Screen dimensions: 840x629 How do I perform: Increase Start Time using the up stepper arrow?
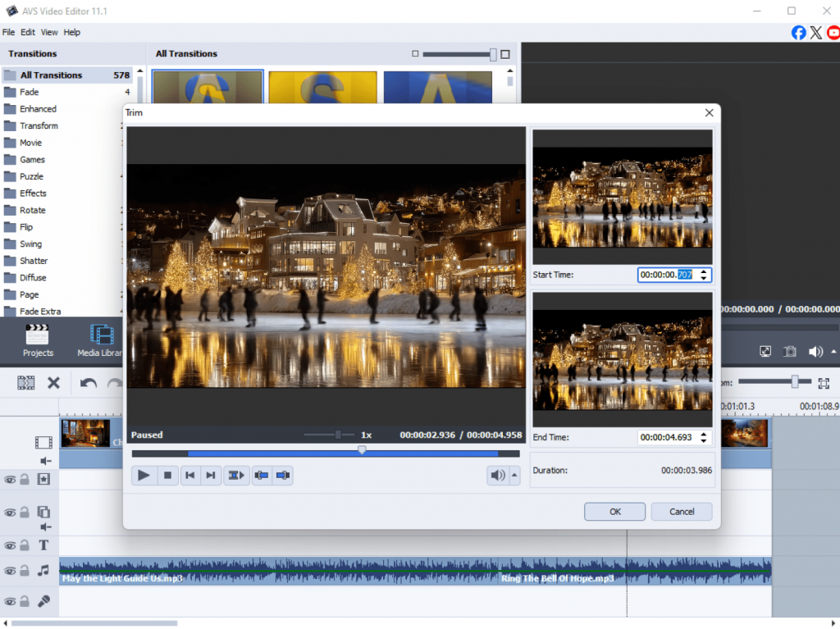coord(704,271)
